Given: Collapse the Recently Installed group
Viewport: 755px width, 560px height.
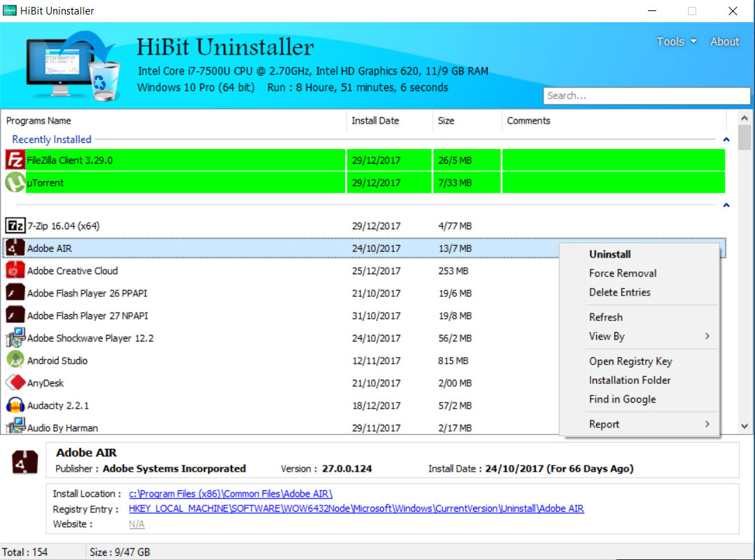Looking at the screenshot, I should [726, 139].
